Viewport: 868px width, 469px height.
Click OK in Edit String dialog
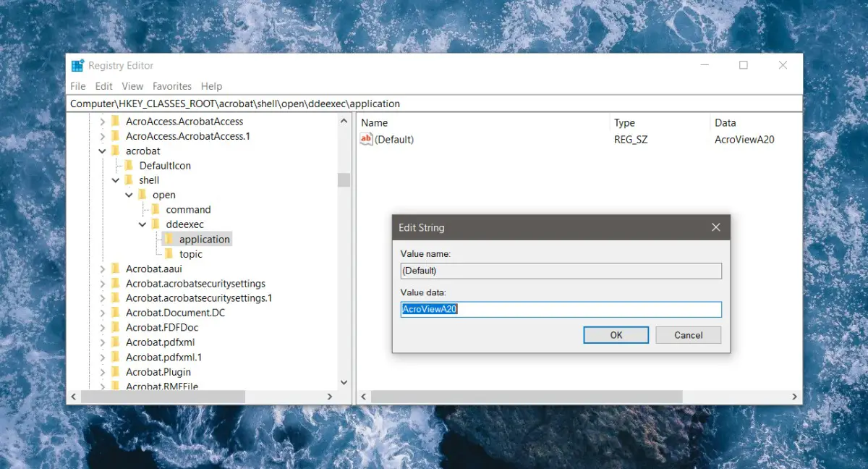(x=616, y=335)
